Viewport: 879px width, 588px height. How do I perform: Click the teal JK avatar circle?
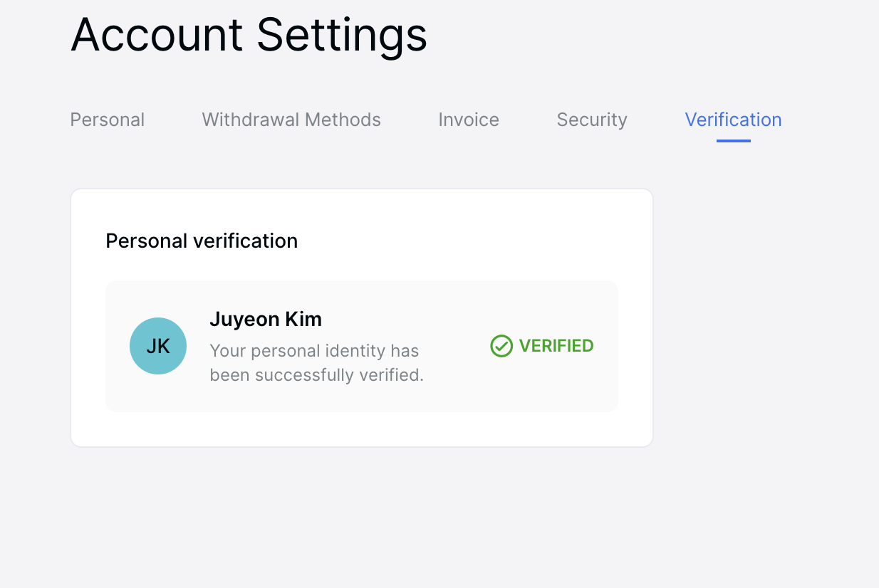point(158,346)
